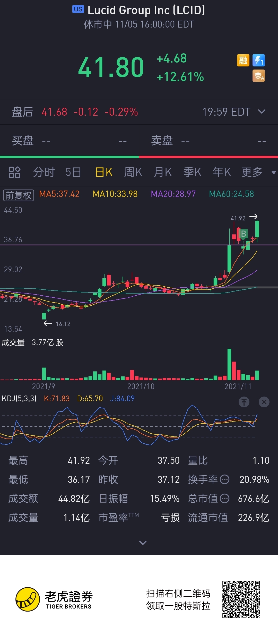278x644 pixels.
Task: Select the 季K quarterly tab
Action: (192, 172)
